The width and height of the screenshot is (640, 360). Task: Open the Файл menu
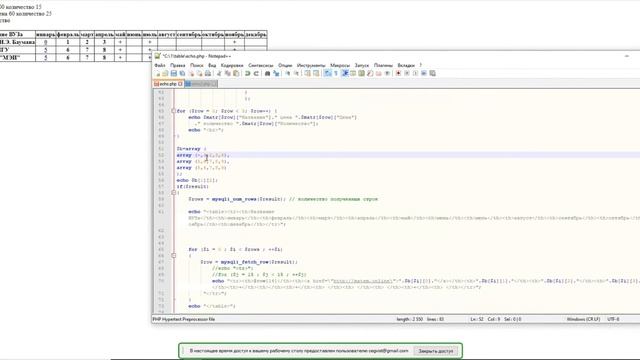point(160,65)
